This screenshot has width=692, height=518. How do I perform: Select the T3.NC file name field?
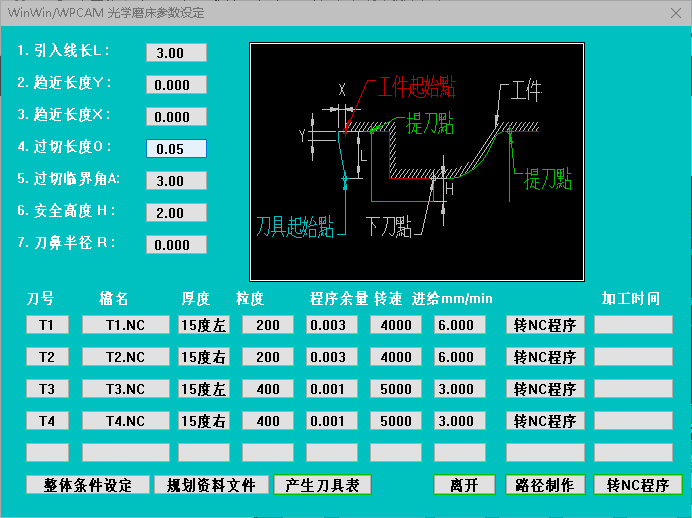point(126,389)
